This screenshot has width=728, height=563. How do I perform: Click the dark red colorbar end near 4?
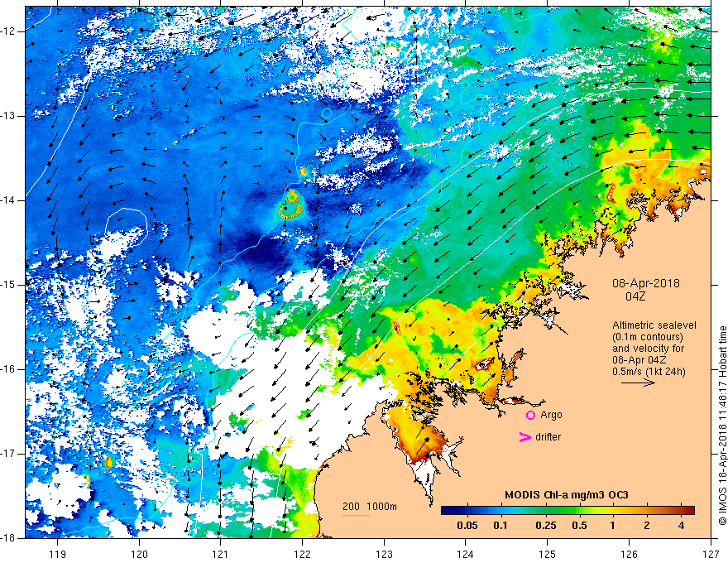coord(688,511)
